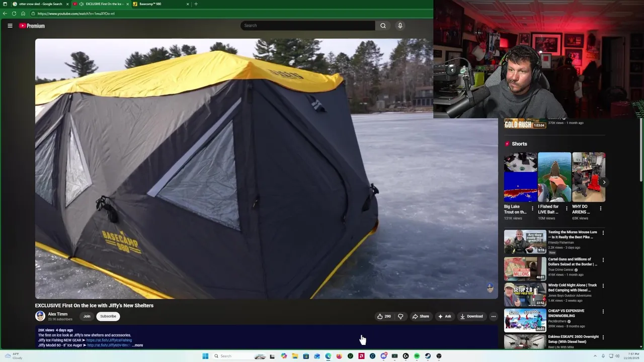The width and height of the screenshot is (644, 362).
Task: Close the Basecamp 980 tab
Action: click(x=188, y=4)
